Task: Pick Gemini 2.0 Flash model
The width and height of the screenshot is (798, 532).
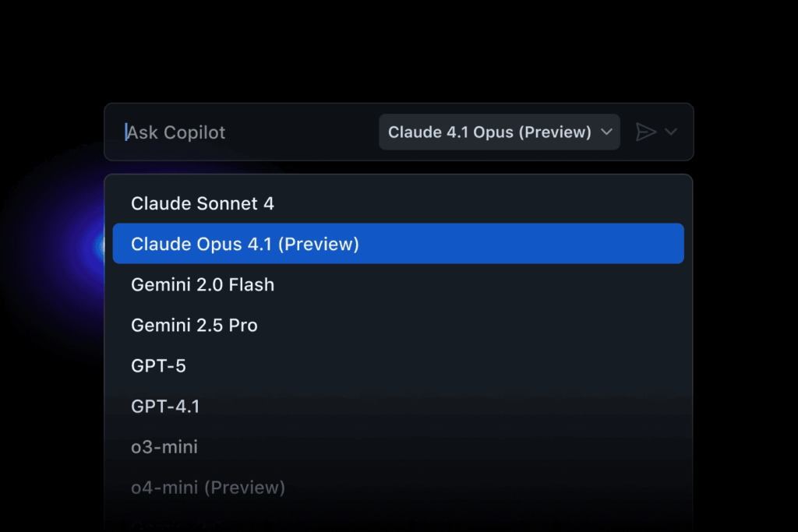Action: click(203, 284)
